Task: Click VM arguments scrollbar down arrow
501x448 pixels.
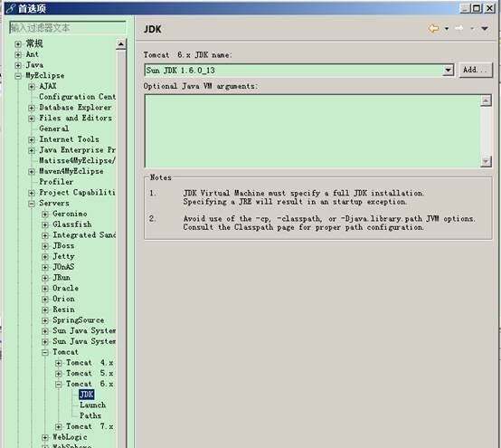Action: pyautogui.click(x=486, y=161)
